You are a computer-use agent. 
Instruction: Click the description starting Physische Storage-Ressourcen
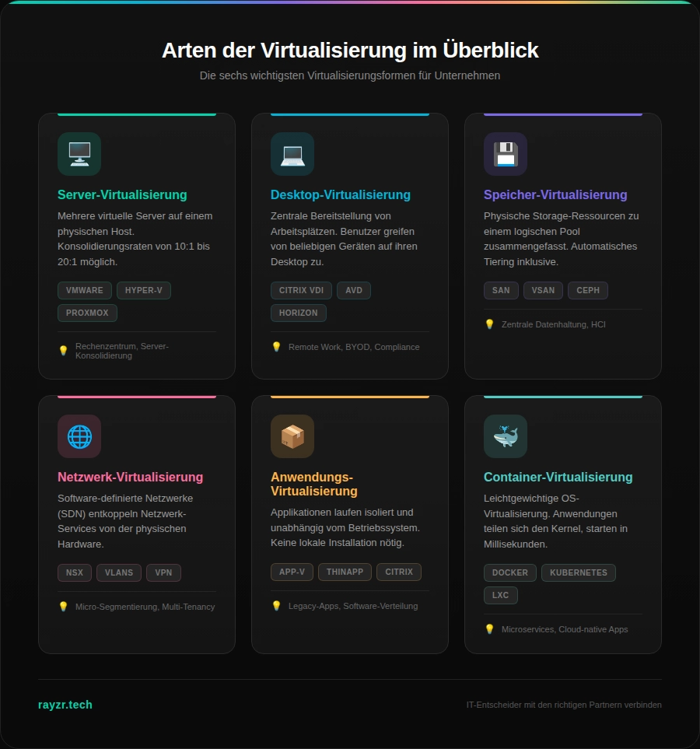click(562, 239)
